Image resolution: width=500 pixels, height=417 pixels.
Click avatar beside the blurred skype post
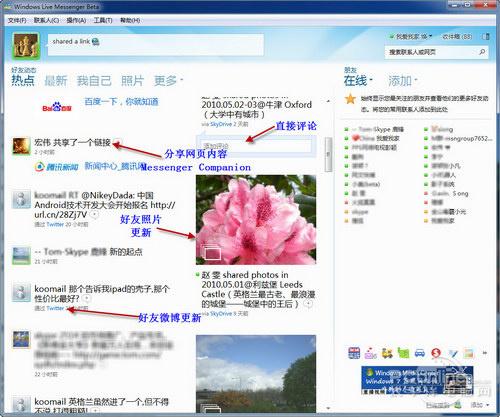pos(21,339)
